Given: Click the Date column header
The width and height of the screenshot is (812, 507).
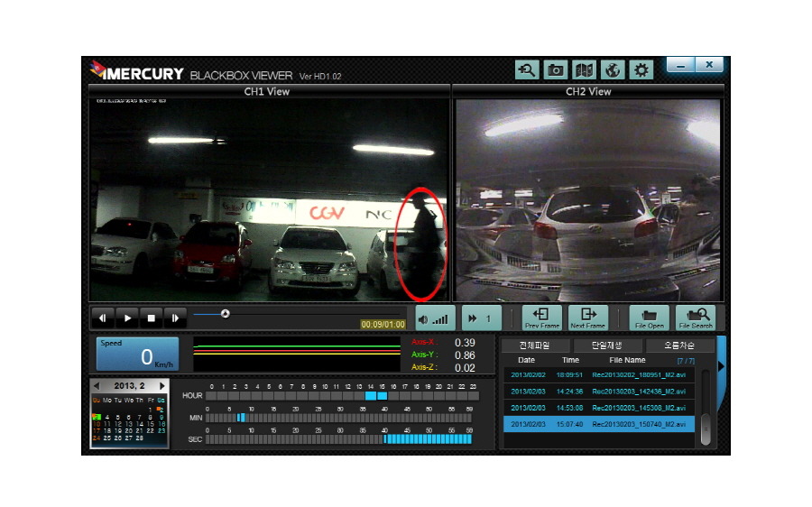Looking at the screenshot, I should (526, 360).
